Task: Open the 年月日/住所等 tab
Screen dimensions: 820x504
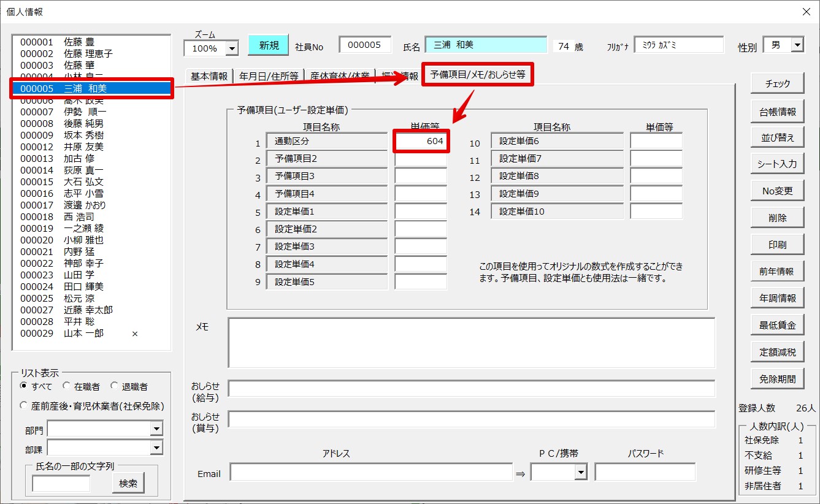Action: coord(269,76)
